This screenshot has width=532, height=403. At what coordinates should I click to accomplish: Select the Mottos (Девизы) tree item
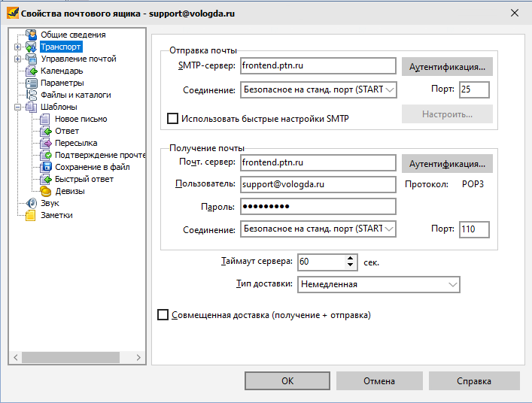click(x=69, y=191)
